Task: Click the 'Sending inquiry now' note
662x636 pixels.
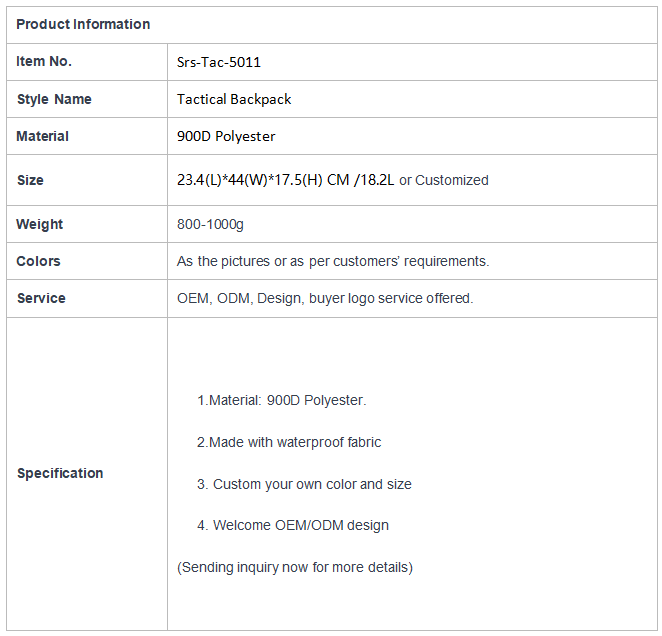Action: pos(295,567)
